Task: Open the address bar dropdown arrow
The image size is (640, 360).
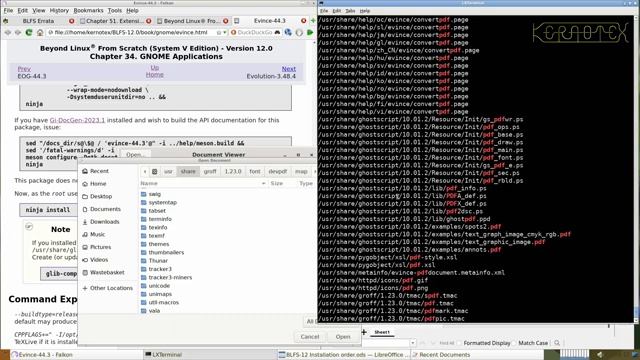Action: pyautogui.click(x=225, y=32)
